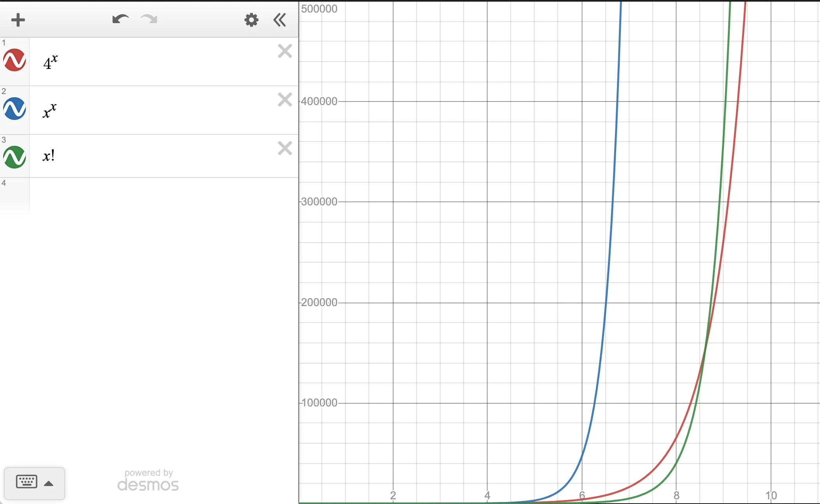Collapse the sidebar with the double chevron
Image resolution: width=820 pixels, height=504 pixels.
(279, 20)
